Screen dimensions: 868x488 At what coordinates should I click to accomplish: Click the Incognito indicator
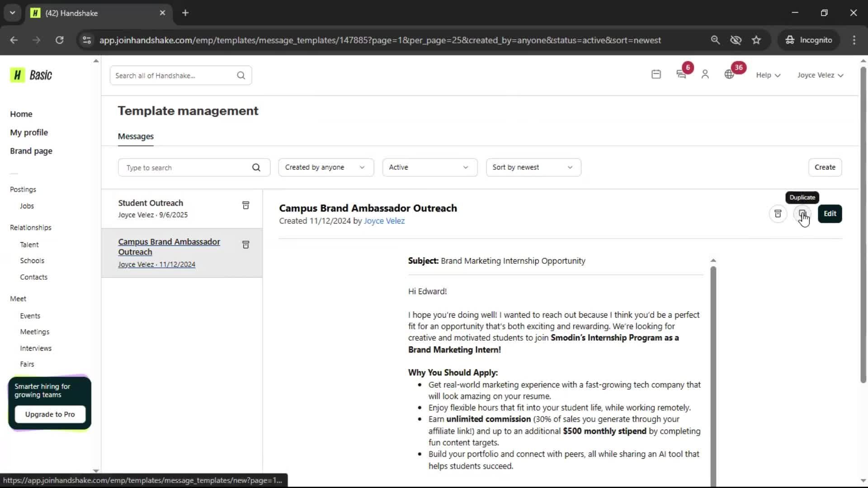pyautogui.click(x=809, y=40)
